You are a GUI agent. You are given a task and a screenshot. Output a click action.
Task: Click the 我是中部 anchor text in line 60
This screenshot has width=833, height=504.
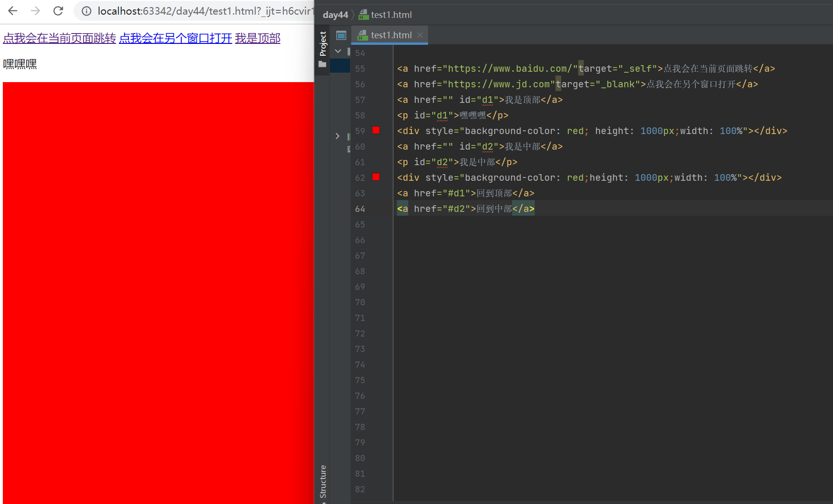tap(522, 146)
